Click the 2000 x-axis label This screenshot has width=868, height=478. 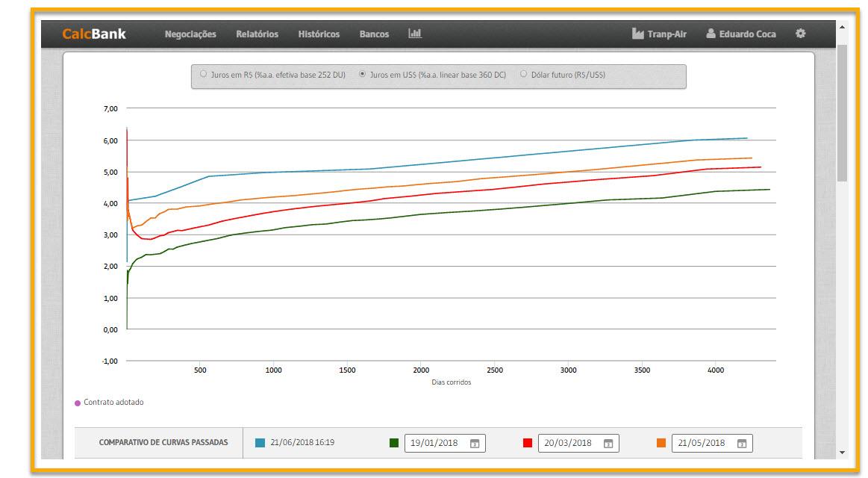coord(421,370)
